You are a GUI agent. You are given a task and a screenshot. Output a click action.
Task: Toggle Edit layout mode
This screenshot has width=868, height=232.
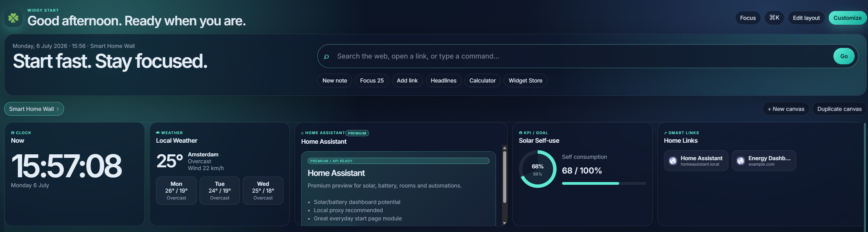(806, 18)
